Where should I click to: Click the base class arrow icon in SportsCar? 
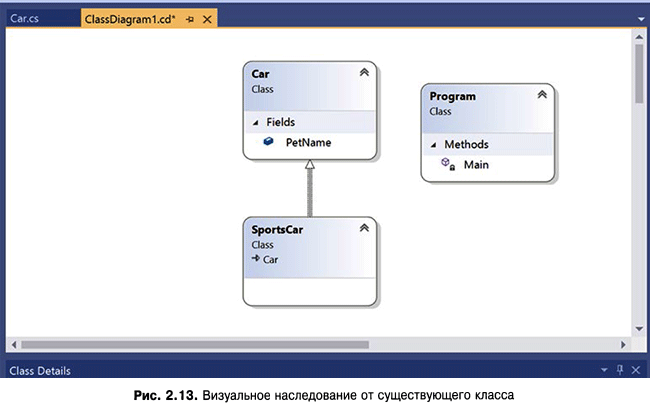pos(256,259)
